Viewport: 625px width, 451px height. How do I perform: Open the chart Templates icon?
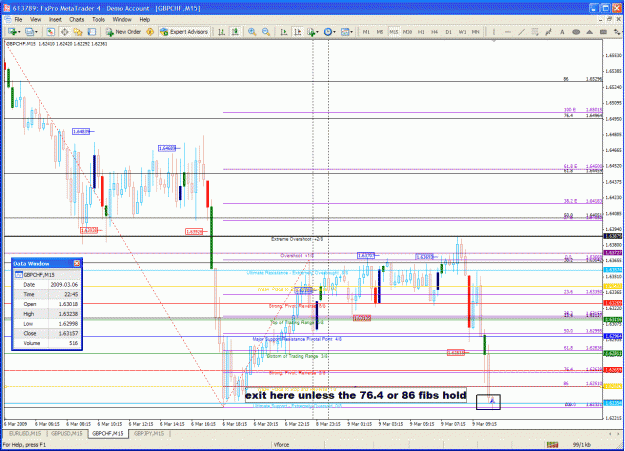pos(345,32)
